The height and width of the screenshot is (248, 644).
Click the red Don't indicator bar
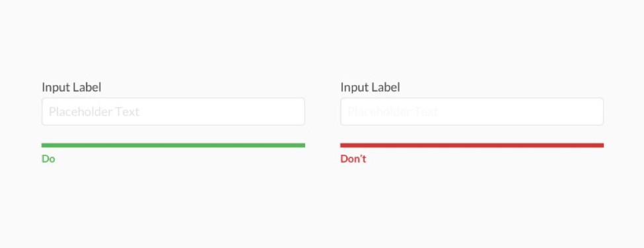click(x=472, y=145)
